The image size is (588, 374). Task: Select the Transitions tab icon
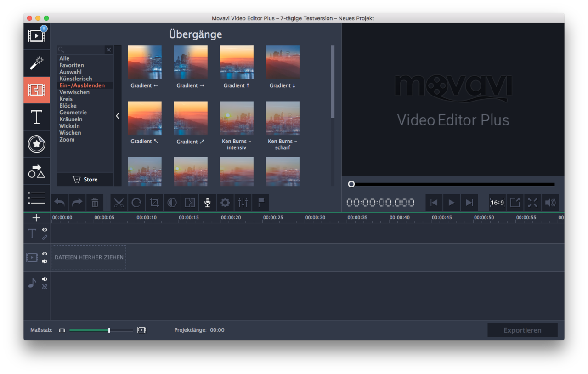37,90
